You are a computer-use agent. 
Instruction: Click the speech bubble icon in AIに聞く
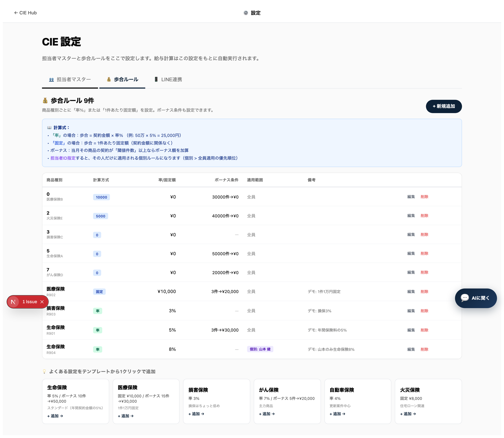tap(464, 298)
